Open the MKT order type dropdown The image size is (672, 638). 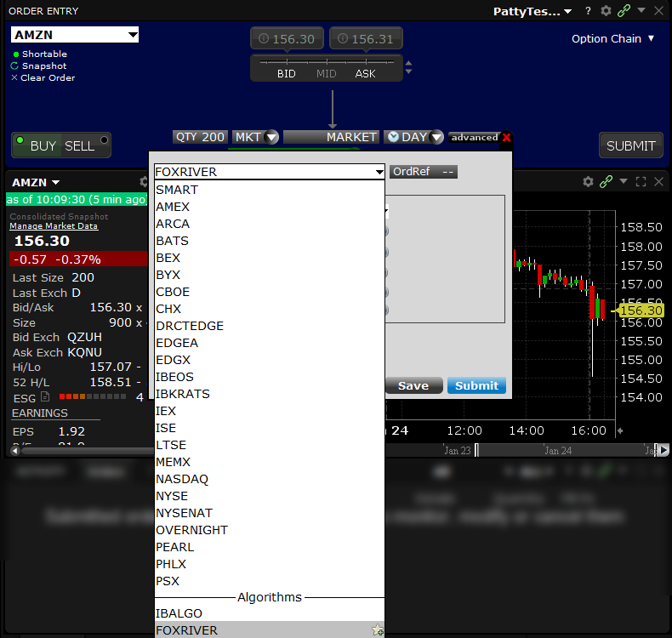point(271,137)
